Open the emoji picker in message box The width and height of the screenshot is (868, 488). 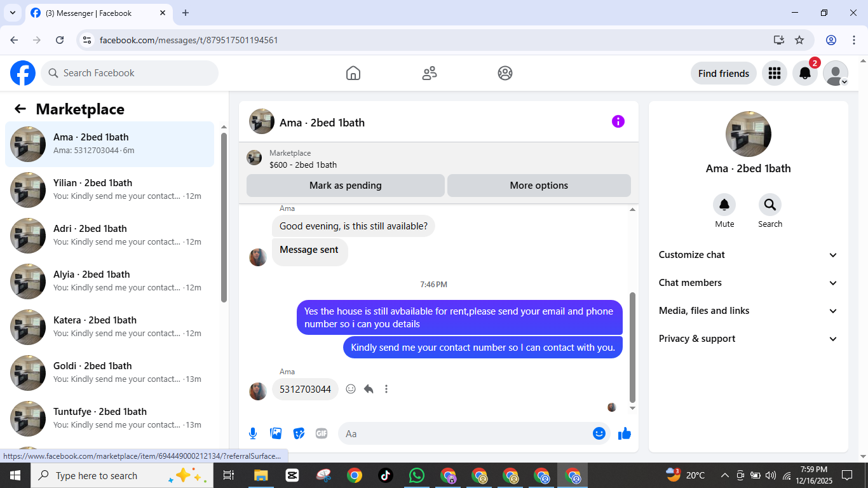click(x=599, y=433)
